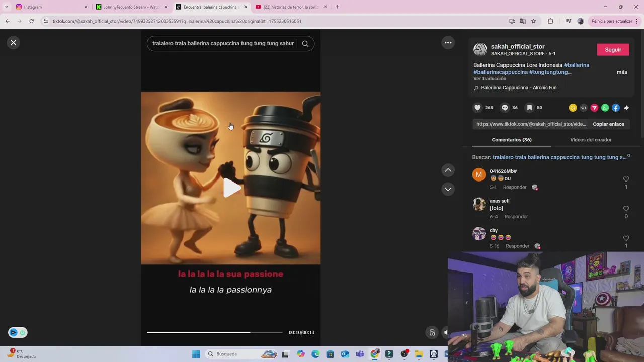
Task: Open File Explorer from the taskbar
Action: click(419, 354)
